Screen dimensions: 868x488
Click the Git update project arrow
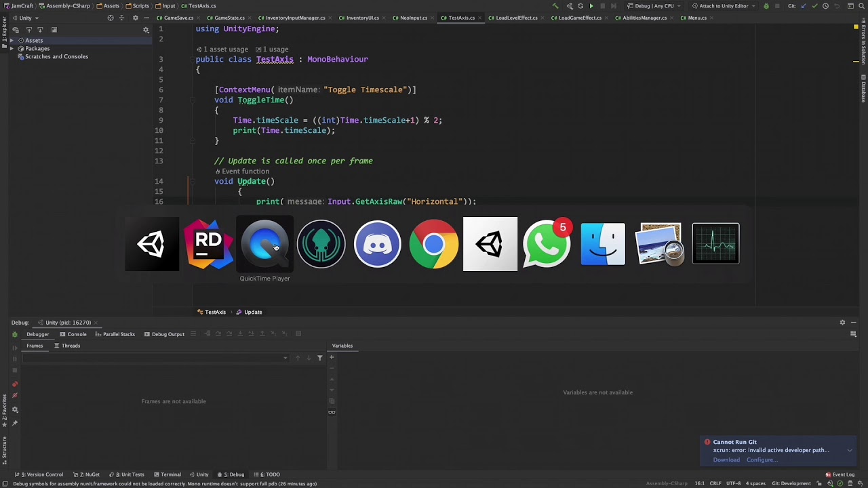(x=804, y=6)
